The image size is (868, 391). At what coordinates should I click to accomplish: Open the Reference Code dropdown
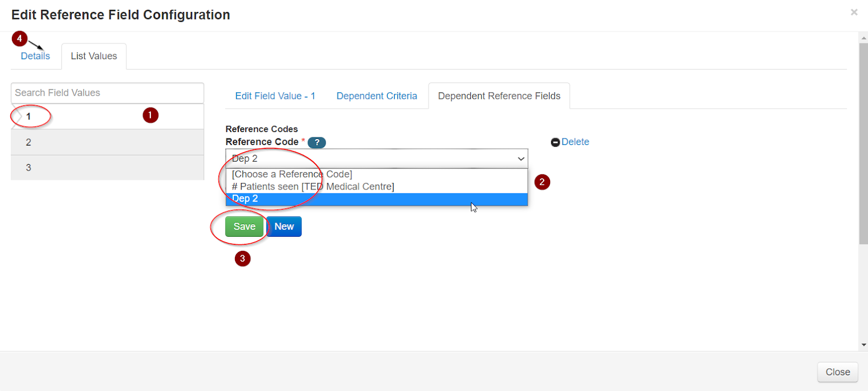click(376, 159)
